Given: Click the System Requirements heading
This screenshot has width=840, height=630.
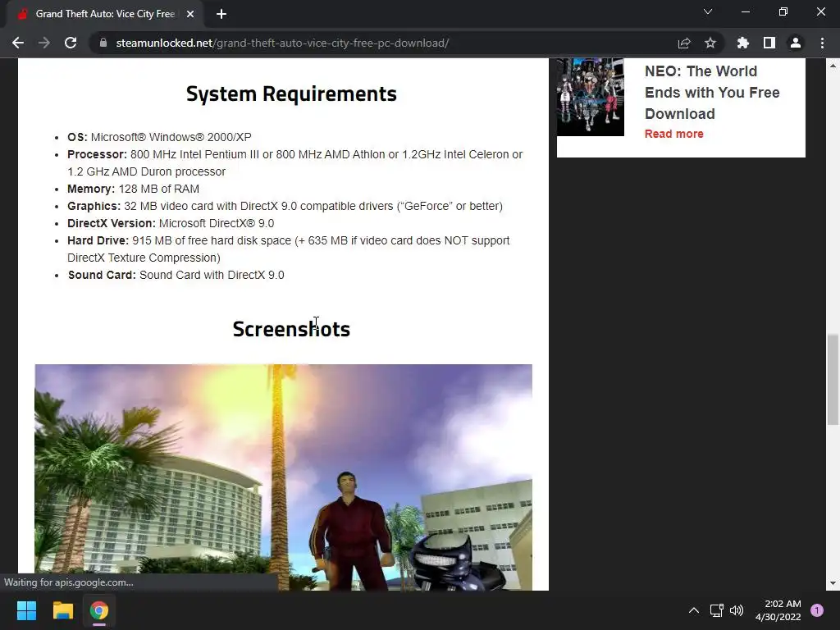Looking at the screenshot, I should 291,94.
